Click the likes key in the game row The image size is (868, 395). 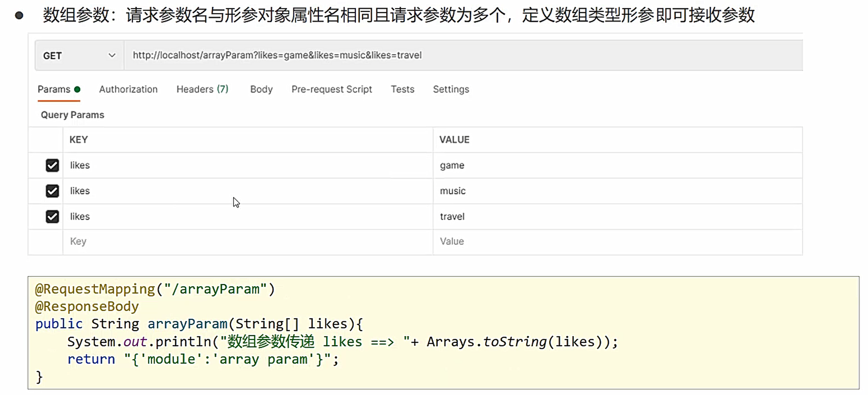click(248, 165)
